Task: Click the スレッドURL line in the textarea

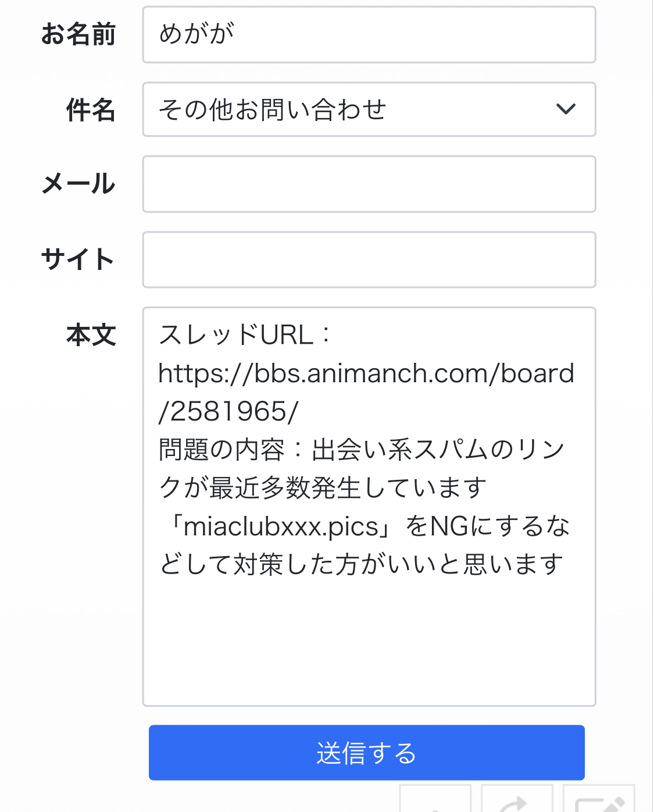Action: pos(245,335)
